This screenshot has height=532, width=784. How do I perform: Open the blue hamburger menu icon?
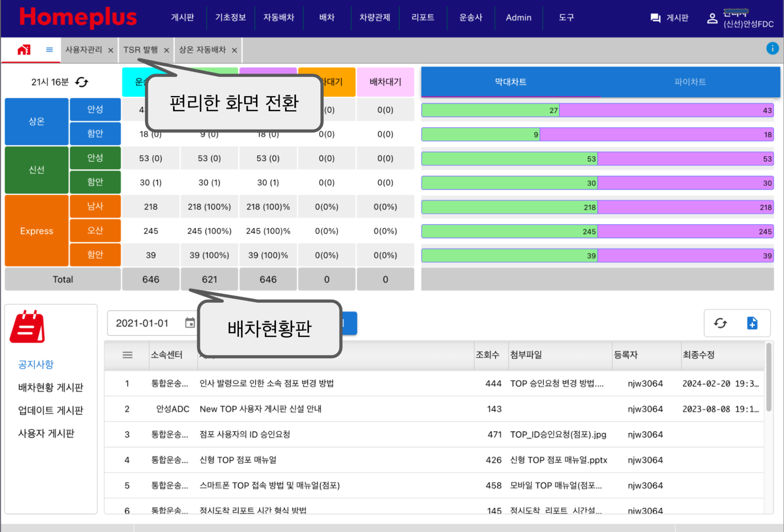click(x=49, y=49)
